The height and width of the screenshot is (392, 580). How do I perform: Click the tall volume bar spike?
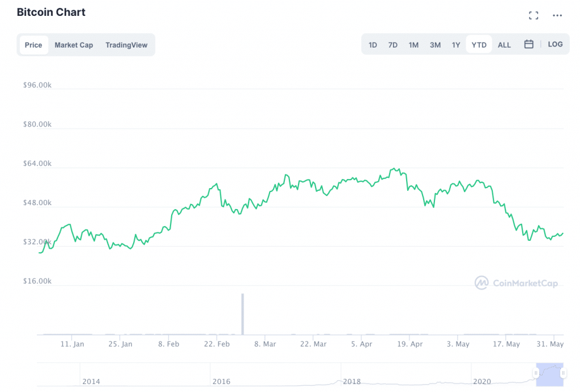242,313
